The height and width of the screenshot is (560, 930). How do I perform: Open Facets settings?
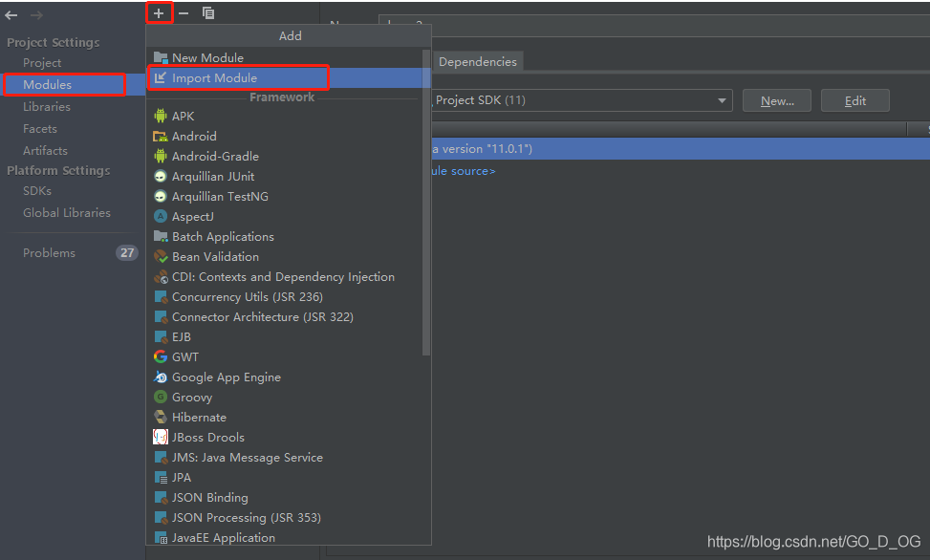pos(40,129)
